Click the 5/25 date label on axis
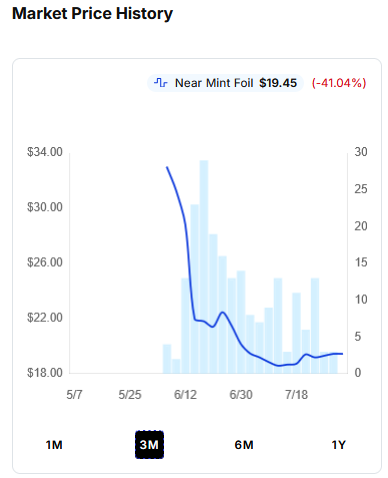Viewport: 388px width, 478px height. click(130, 395)
